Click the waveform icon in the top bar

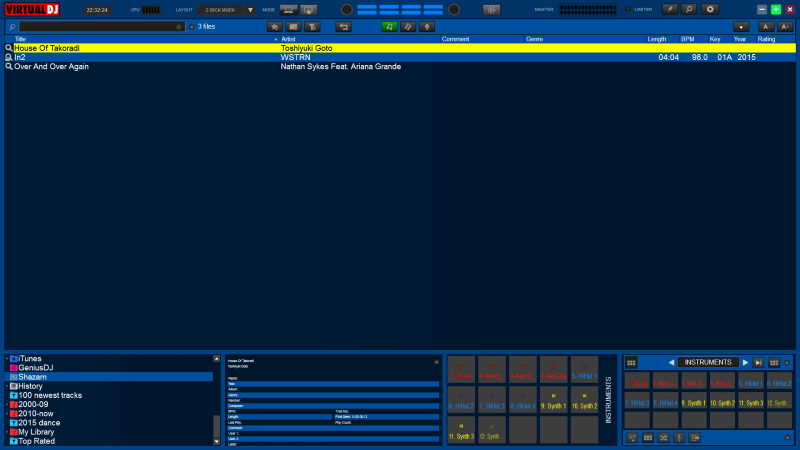491,10
